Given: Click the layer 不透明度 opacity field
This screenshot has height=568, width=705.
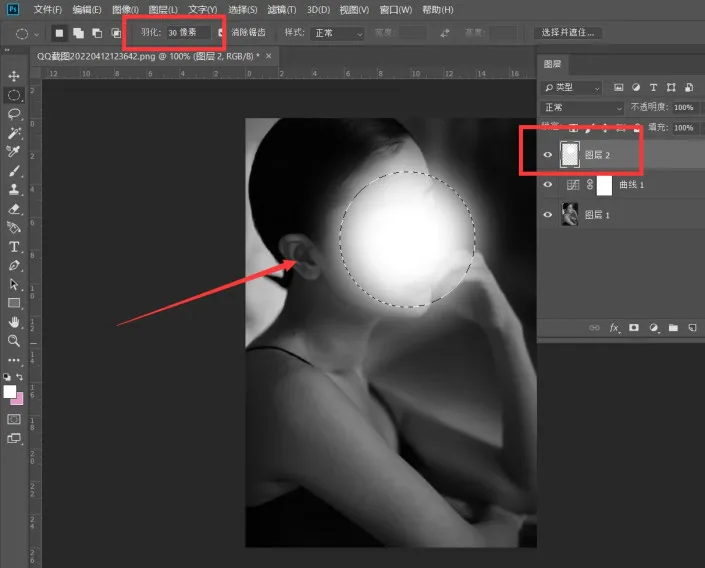Looking at the screenshot, I should click(684, 107).
